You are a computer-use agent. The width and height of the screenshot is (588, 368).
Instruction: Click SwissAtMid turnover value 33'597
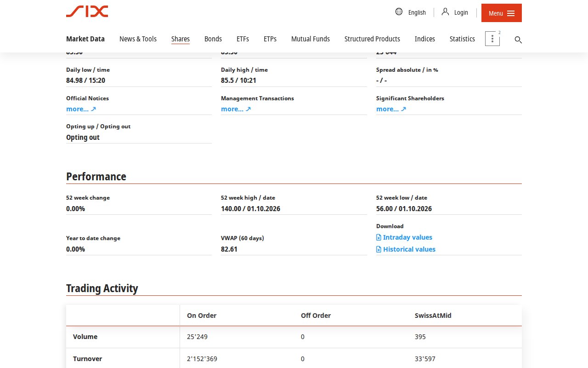(x=425, y=359)
